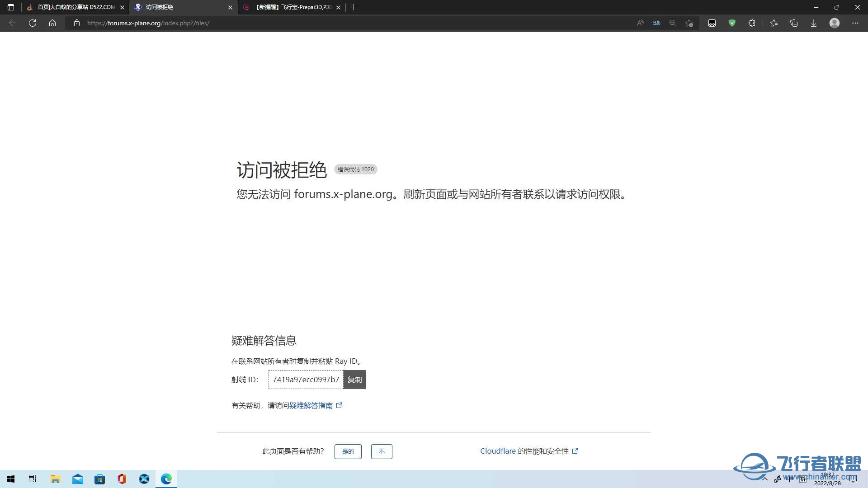Show the Favorites list icon
Viewport: 868px width, 488px height.
(774, 23)
